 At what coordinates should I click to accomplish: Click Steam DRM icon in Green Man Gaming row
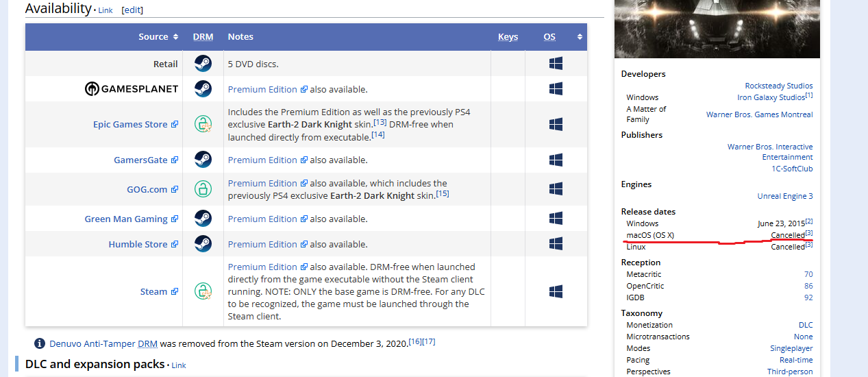coord(203,219)
